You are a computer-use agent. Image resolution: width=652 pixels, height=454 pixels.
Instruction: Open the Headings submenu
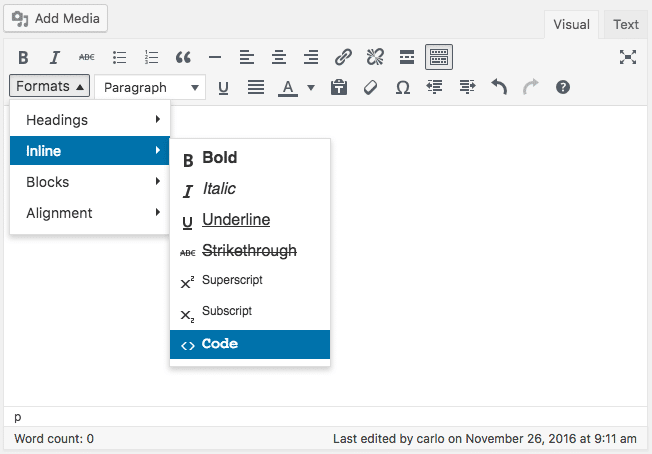tap(90, 120)
